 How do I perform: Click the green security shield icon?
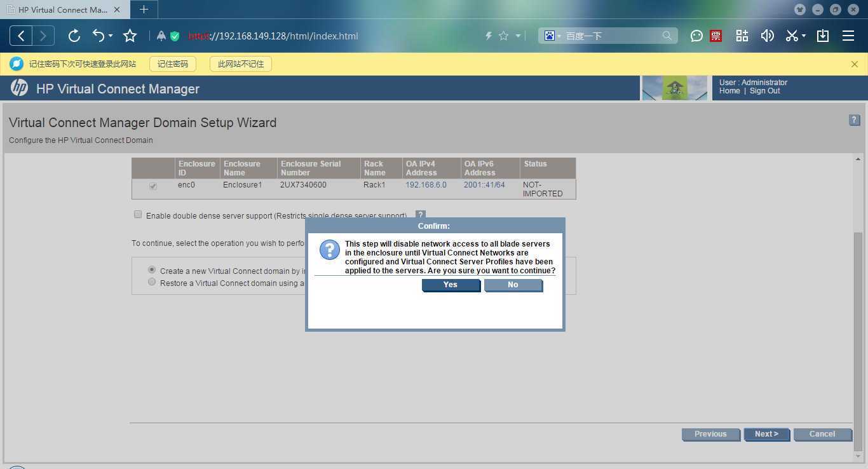click(175, 36)
